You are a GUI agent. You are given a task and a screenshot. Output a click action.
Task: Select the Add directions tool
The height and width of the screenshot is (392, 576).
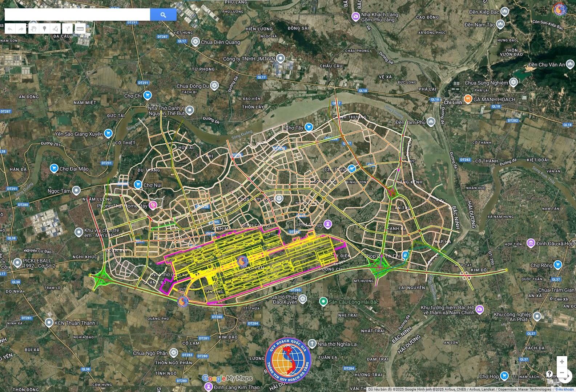[67, 29]
